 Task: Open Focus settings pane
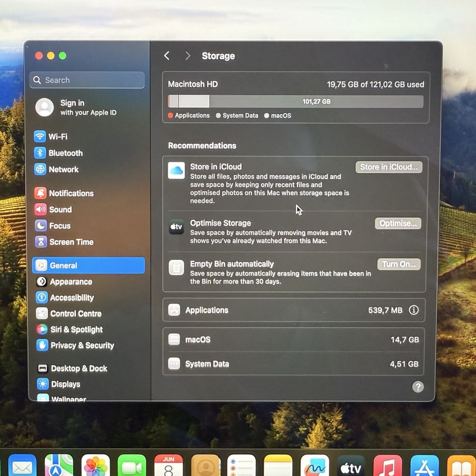(x=53, y=226)
